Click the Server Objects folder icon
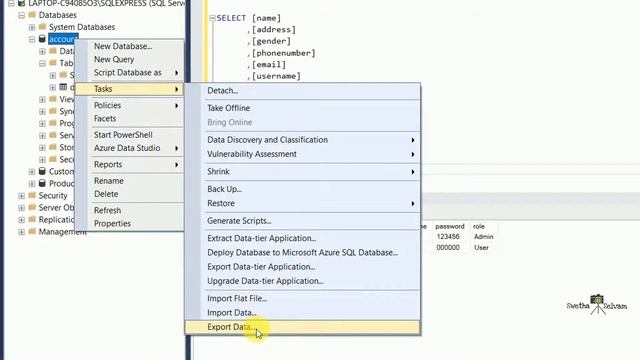640x360 pixels. [x=32, y=208]
